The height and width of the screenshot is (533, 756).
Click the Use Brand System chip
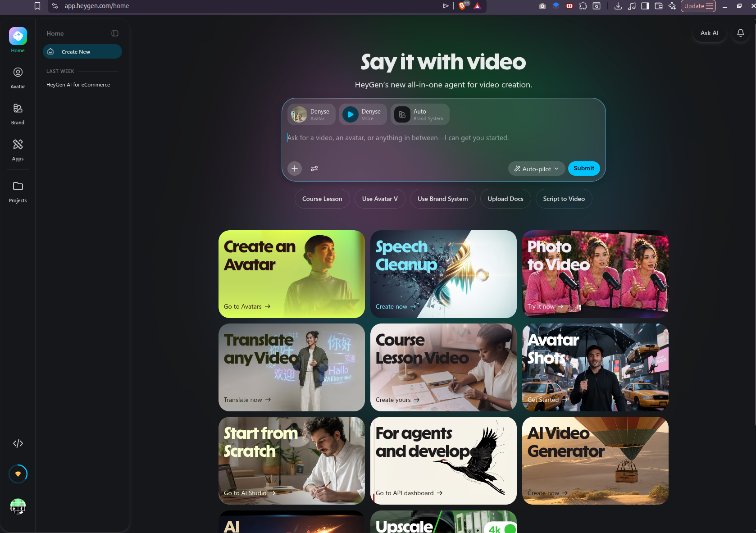pos(443,199)
